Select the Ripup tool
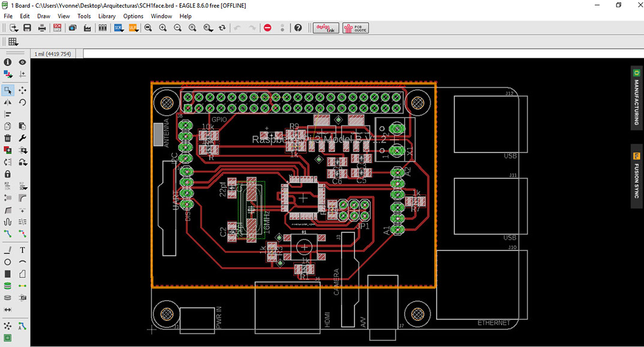Viewport: 644px width, 347px height. click(x=23, y=234)
